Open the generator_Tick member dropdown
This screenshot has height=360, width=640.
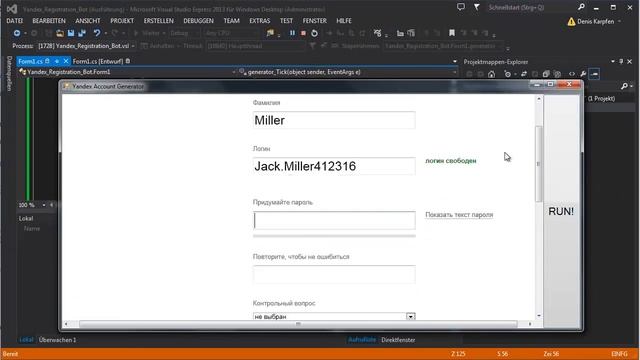pyautogui.click(x=348, y=72)
